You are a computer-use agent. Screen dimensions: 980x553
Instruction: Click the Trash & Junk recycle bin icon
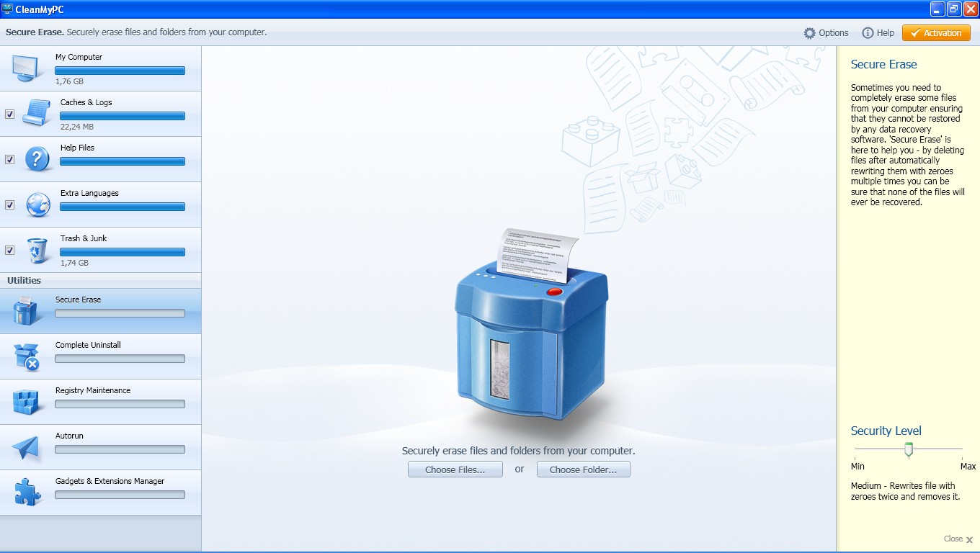(37, 250)
